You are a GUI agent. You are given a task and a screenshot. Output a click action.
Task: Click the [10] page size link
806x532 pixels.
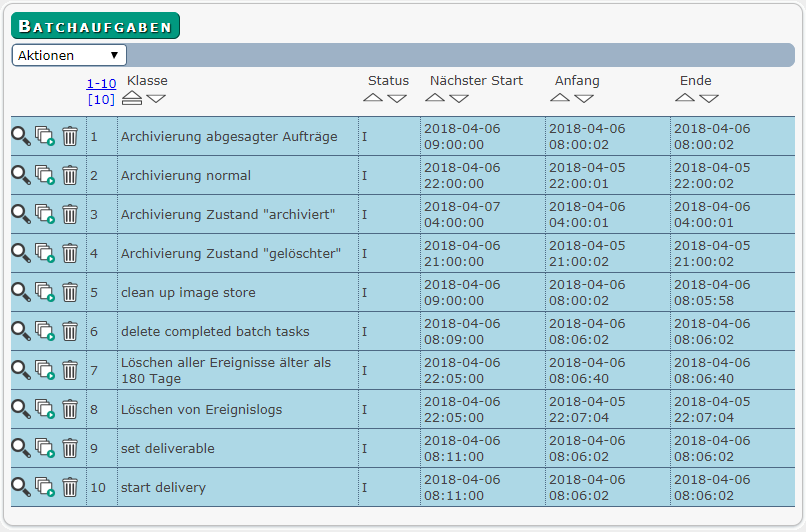[101, 99]
